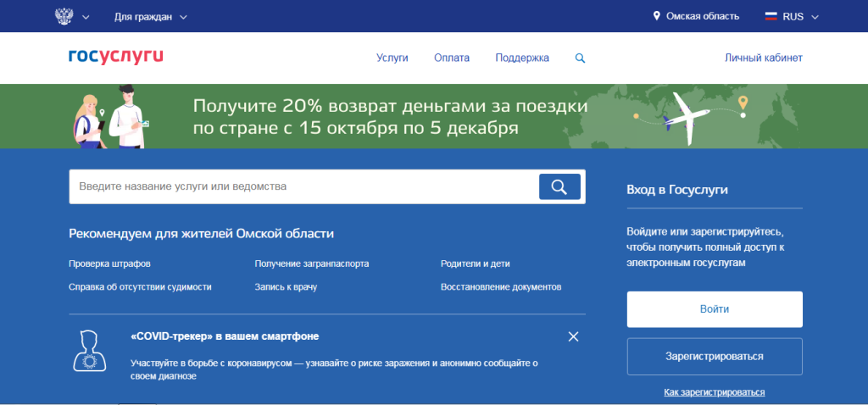Image resolution: width=868 pixels, height=405 pixels.
Task: Expand the emblem dropdown chevron
Action: [86, 17]
